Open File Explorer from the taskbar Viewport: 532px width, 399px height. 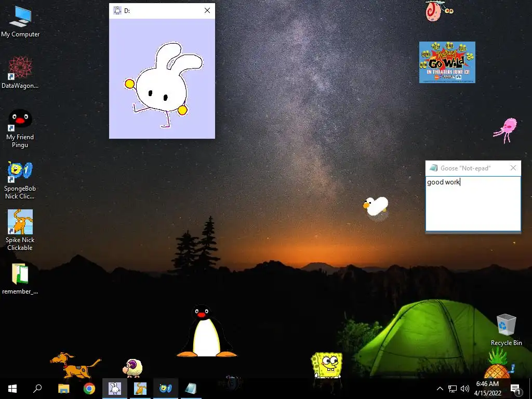63,389
